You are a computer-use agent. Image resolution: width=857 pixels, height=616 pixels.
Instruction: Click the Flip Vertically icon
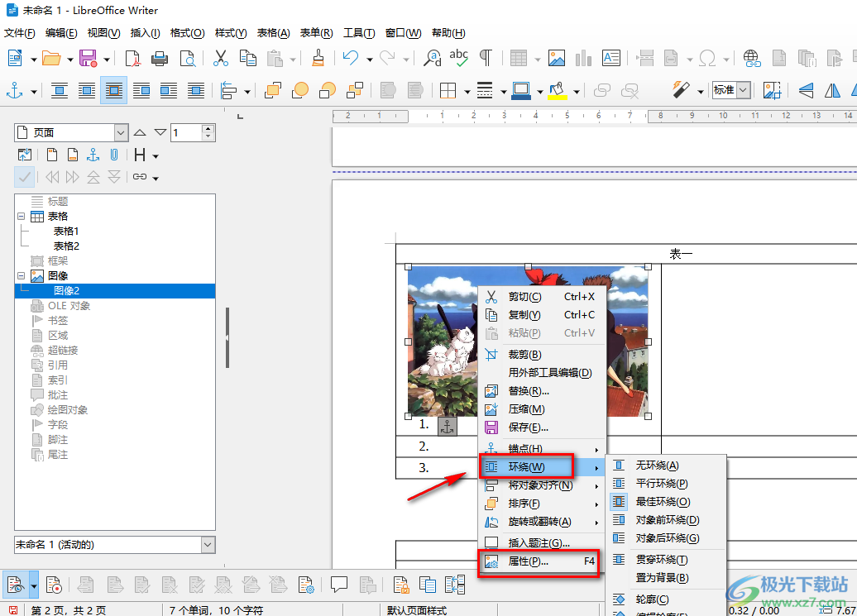[x=806, y=90]
